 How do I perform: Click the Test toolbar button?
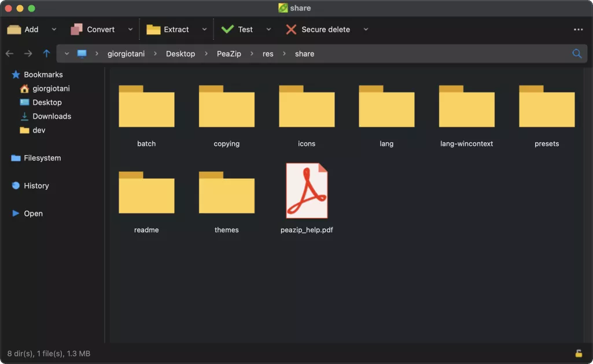click(x=237, y=30)
